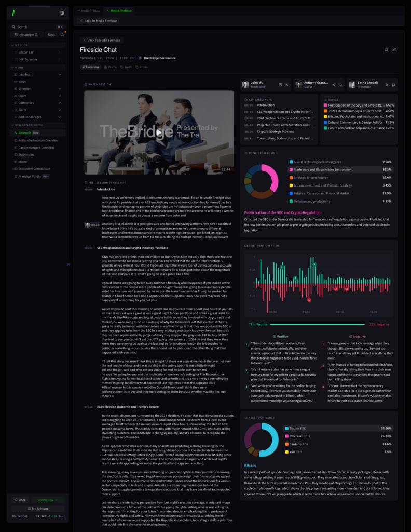The width and height of the screenshot is (411, 532).
Task: Jump to 00:44 SEC Weaponization timestamp
Action: (x=279, y=112)
